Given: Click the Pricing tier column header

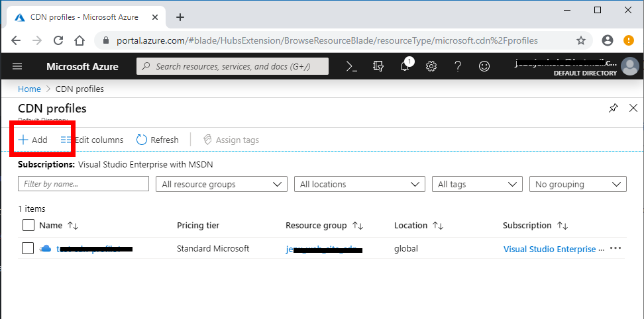Looking at the screenshot, I should pyautogui.click(x=198, y=226).
